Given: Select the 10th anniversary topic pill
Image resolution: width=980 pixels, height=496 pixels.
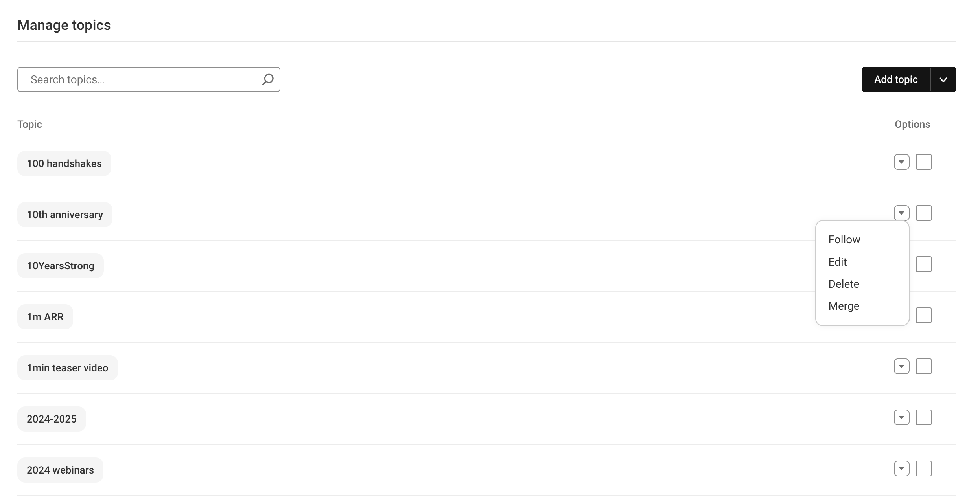Looking at the screenshot, I should (64, 214).
